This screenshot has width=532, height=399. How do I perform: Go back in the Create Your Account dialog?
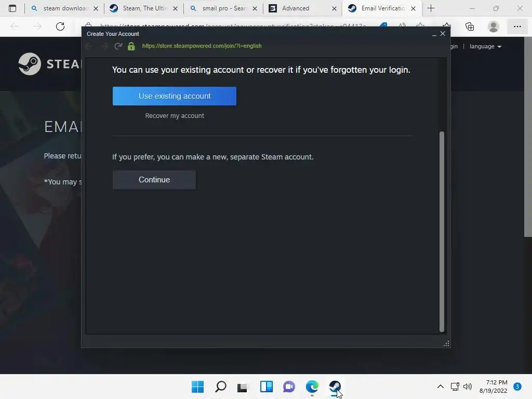(x=89, y=46)
